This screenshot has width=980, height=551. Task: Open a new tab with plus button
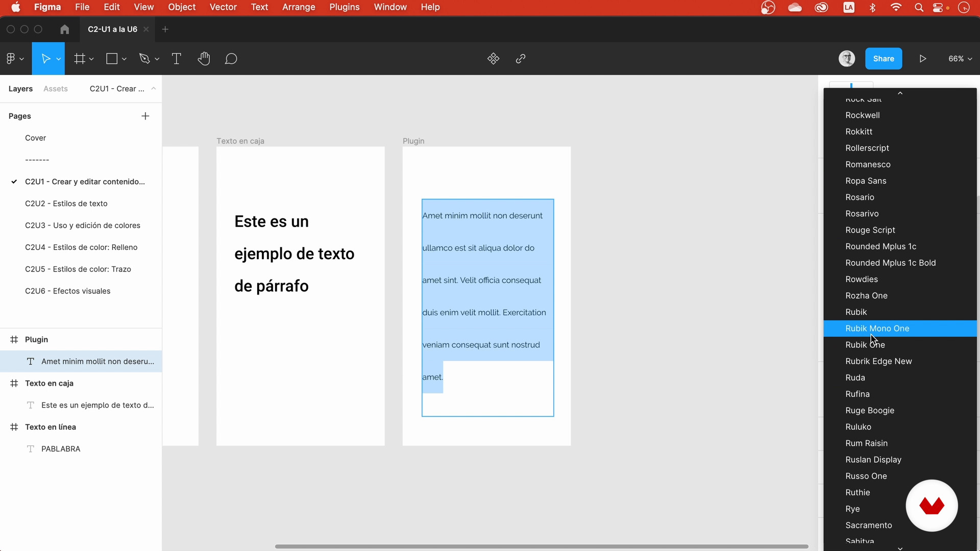165,29
